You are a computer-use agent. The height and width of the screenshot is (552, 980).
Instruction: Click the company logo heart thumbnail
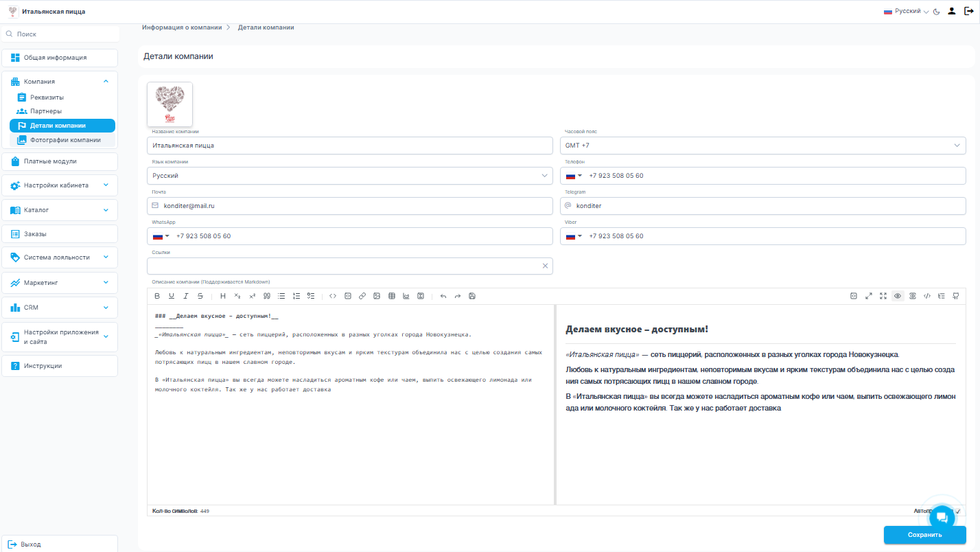pyautogui.click(x=170, y=104)
